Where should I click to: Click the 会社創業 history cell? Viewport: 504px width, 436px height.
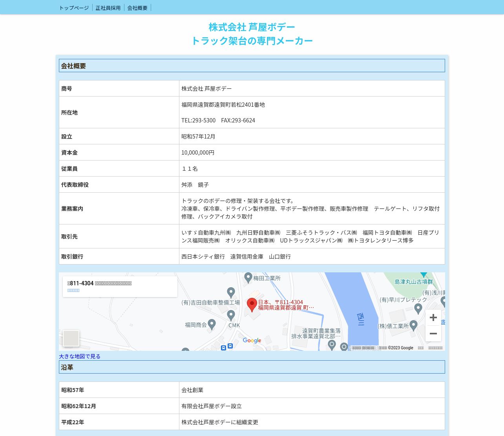(x=312, y=390)
